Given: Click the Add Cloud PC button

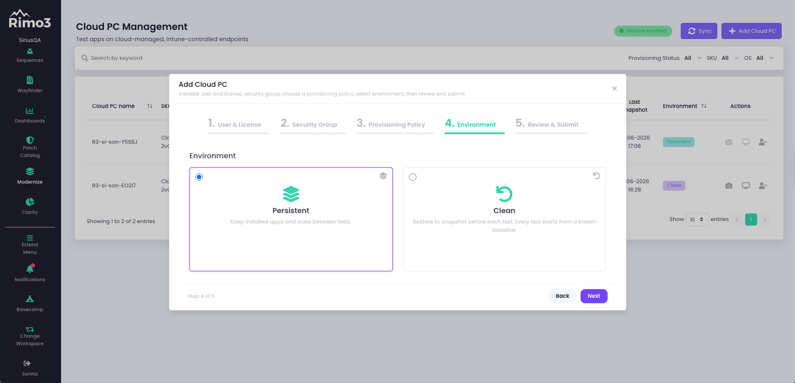Looking at the screenshot, I should (751, 31).
